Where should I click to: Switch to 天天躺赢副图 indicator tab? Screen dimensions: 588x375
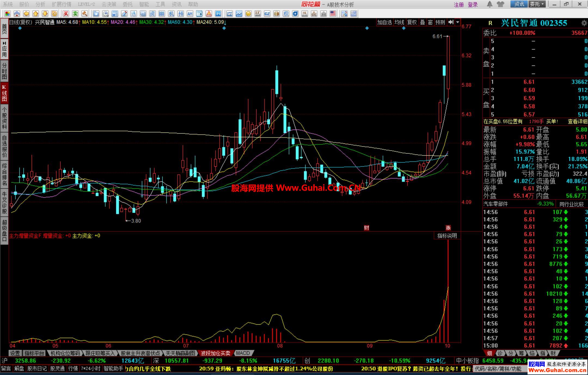(x=180, y=353)
